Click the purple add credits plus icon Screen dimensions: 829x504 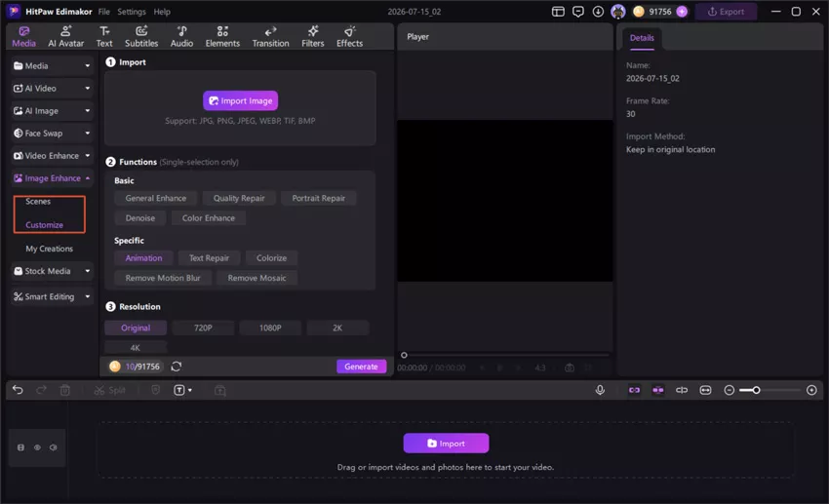click(x=682, y=12)
